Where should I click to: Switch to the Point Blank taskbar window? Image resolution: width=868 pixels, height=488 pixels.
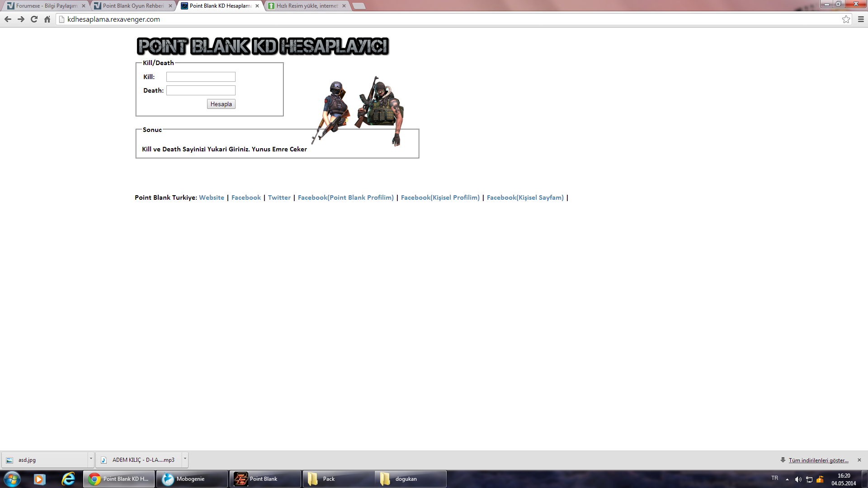(265, 479)
